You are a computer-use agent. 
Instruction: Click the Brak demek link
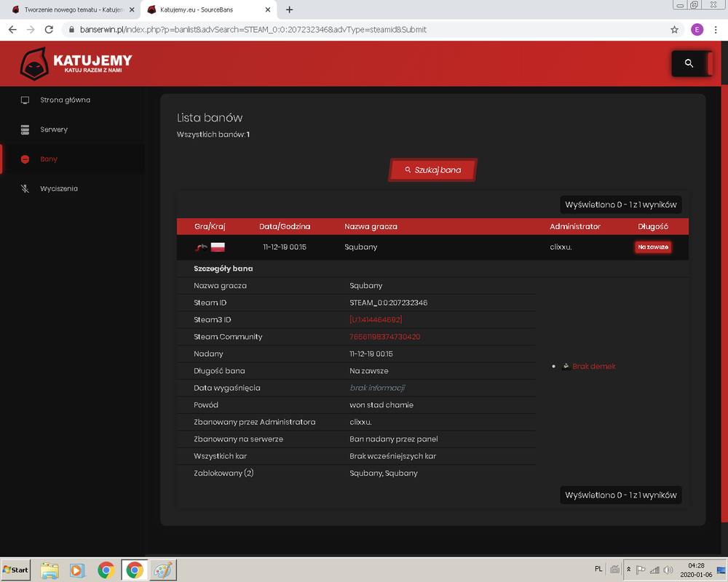594,366
